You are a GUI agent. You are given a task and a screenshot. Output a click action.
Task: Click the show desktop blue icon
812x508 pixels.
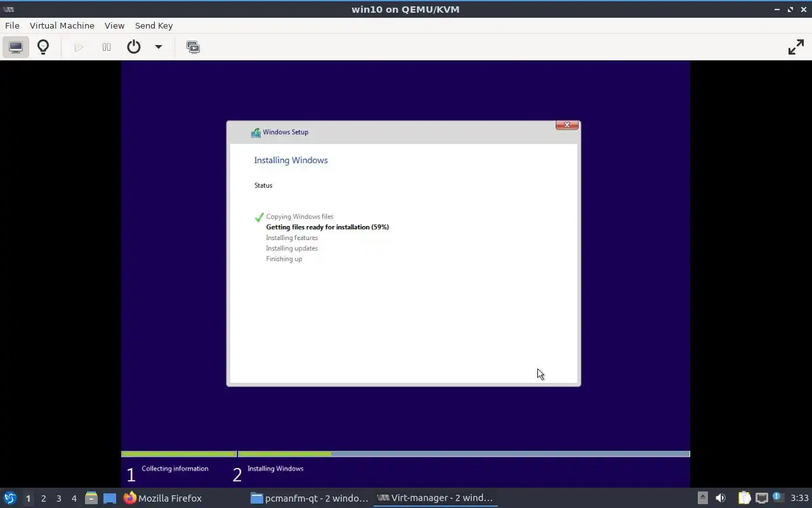[110, 498]
